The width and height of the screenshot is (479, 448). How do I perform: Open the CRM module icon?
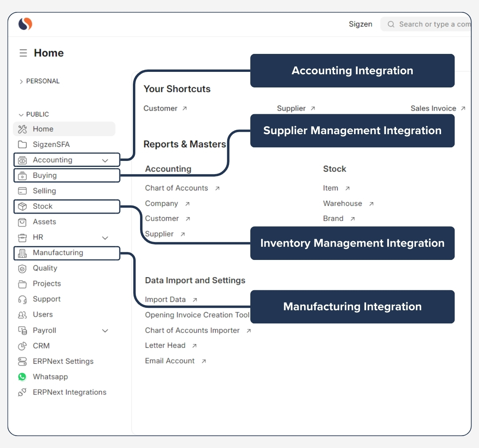point(22,346)
